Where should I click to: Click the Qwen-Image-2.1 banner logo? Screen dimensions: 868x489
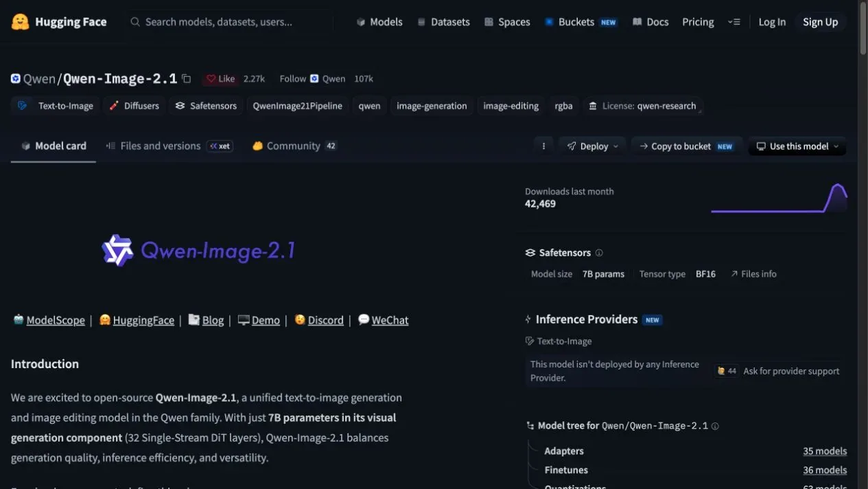tap(198, 251)
